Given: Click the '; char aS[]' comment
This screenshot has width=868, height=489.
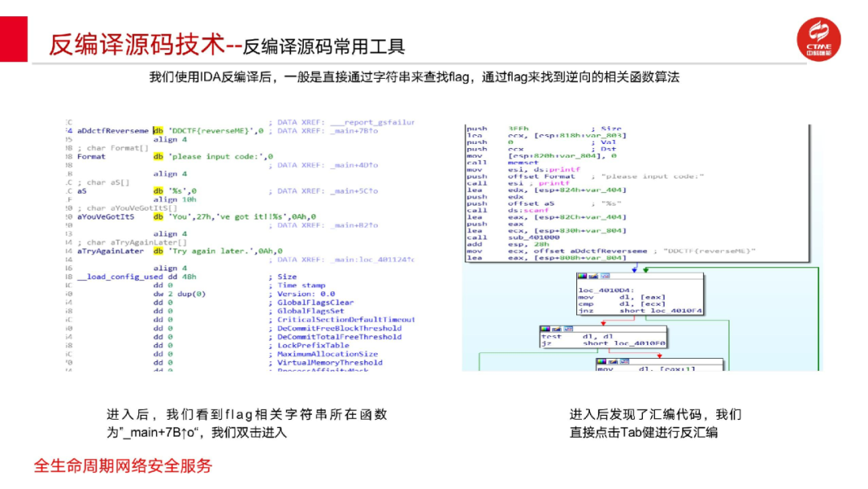Looking at the screenshot, I should coord(104,183).
